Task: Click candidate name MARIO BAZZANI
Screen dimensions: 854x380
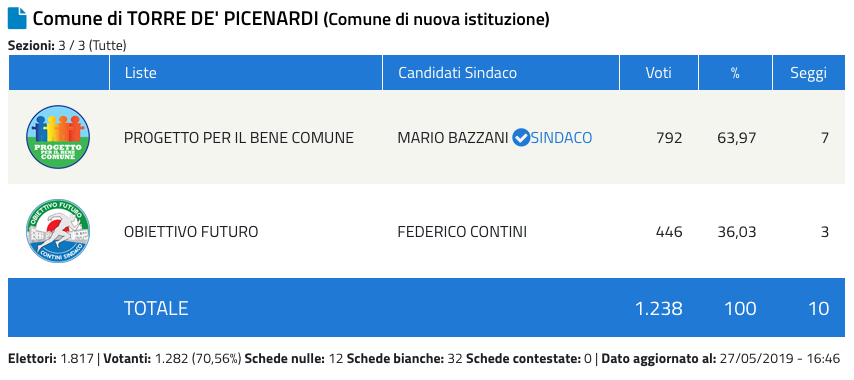Action: coord(454,138)
